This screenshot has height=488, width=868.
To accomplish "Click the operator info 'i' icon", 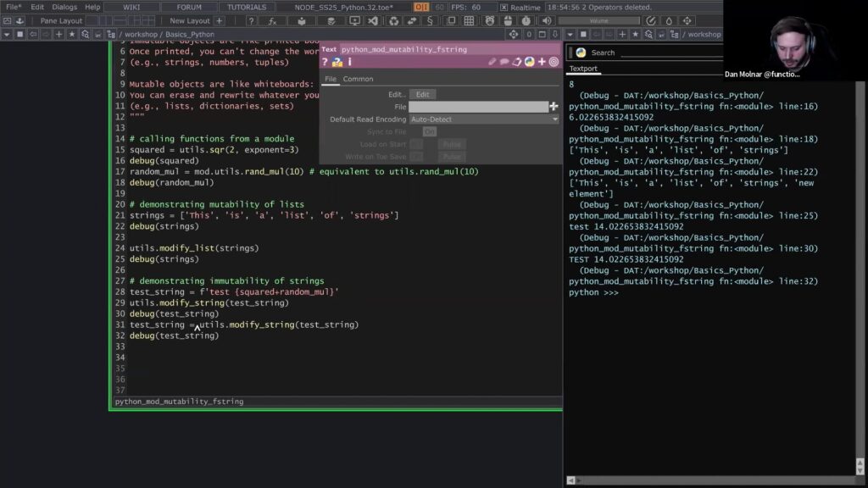I will 349,62.
